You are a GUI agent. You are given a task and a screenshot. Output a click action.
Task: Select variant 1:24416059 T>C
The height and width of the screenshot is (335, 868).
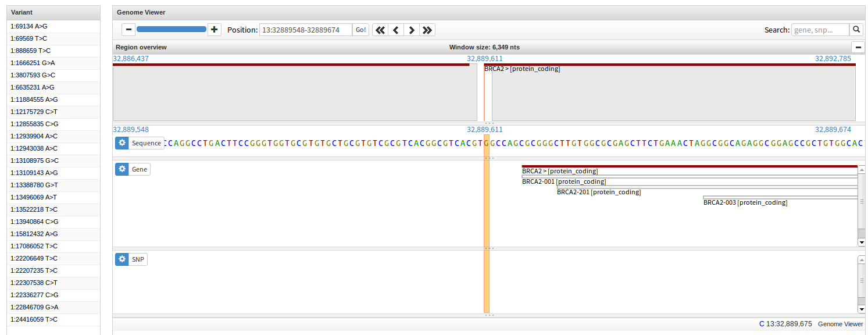(x=53, y=319)
